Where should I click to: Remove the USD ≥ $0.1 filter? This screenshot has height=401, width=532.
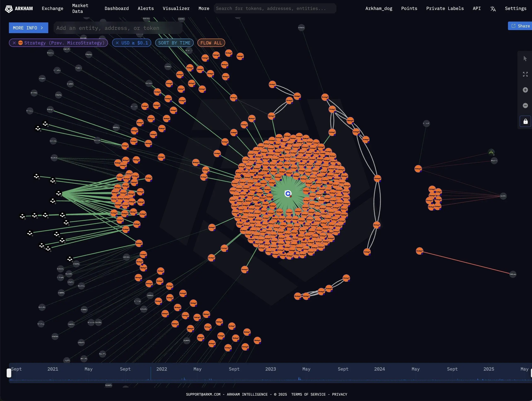pyautogui.click(x=117, y=43)
